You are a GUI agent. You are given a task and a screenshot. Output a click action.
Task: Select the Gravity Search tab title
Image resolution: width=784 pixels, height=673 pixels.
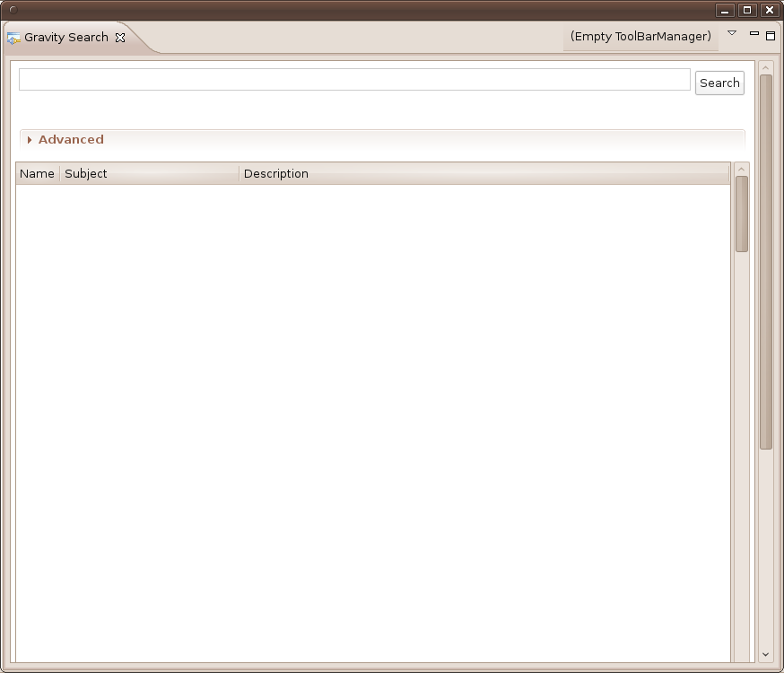pos(66,38)
